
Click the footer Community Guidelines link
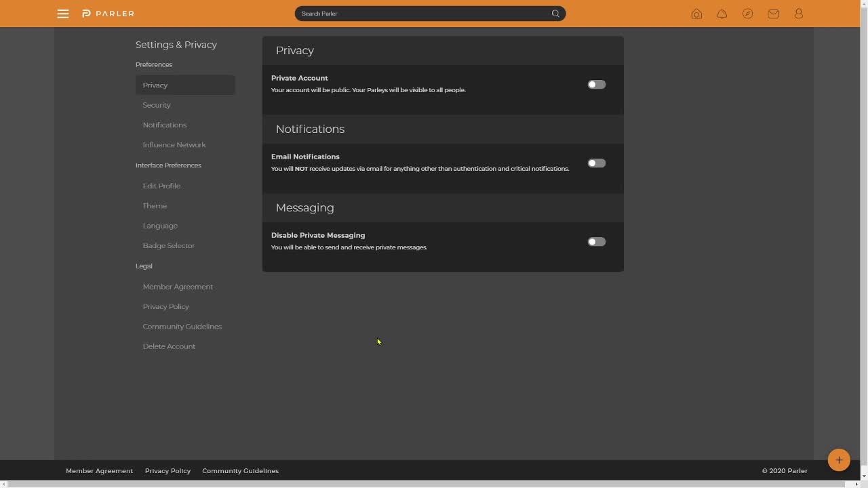[x=240, y=470]
